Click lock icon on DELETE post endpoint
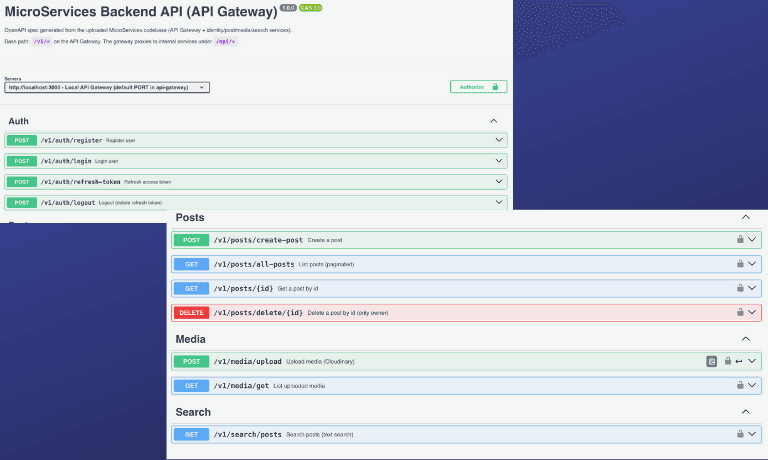The width and height of the screenshot is (768, 460). [740, 312]
